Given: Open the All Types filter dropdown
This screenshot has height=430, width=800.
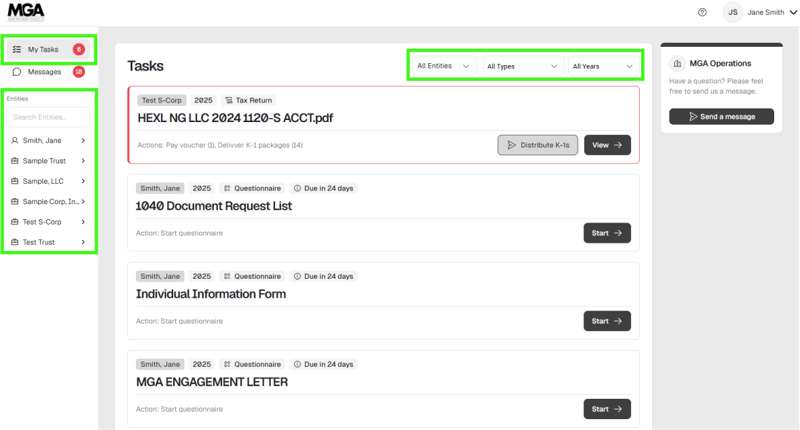Looking at the screenshot, I should [521, 66].
